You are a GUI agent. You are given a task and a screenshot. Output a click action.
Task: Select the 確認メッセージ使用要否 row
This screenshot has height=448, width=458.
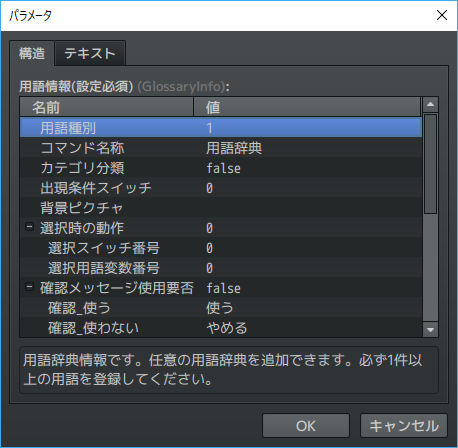(x=221, y=288)
